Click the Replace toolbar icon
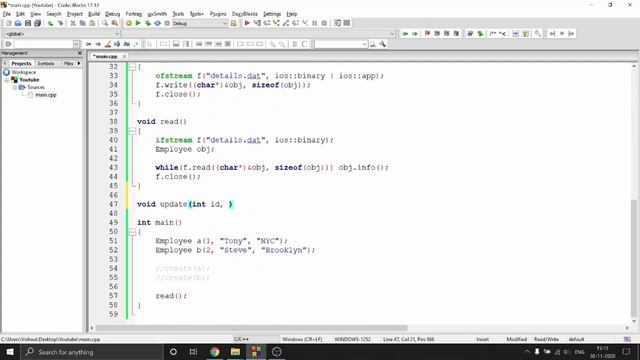 point(115,23)
